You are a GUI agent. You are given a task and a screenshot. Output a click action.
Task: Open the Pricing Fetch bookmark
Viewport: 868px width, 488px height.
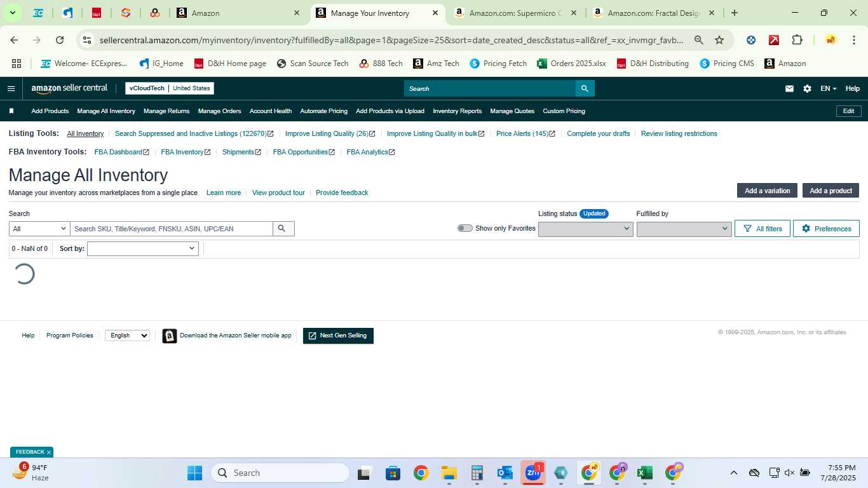[498, 64]
